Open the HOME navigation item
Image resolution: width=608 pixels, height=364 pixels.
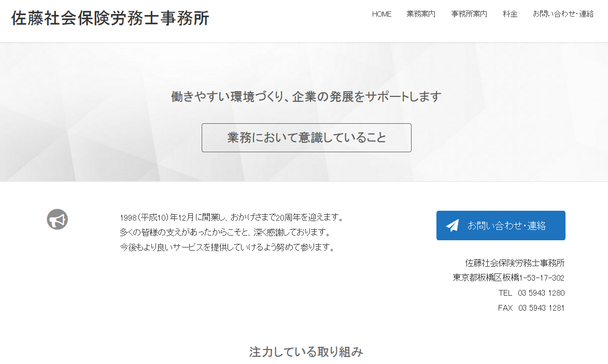click(x=381, y=14)
